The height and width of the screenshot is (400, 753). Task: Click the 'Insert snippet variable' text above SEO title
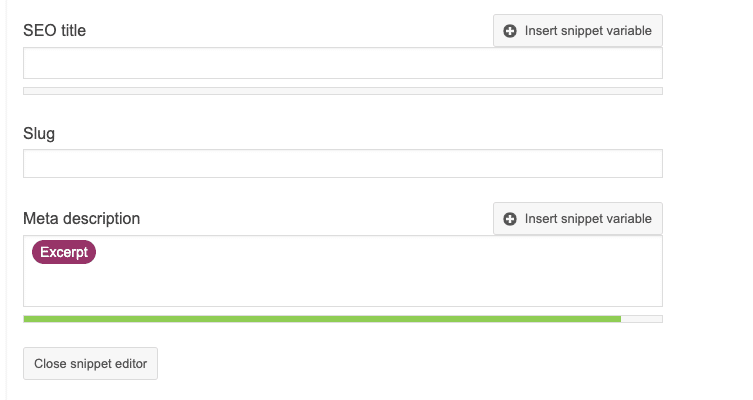(x=588, y=31)
